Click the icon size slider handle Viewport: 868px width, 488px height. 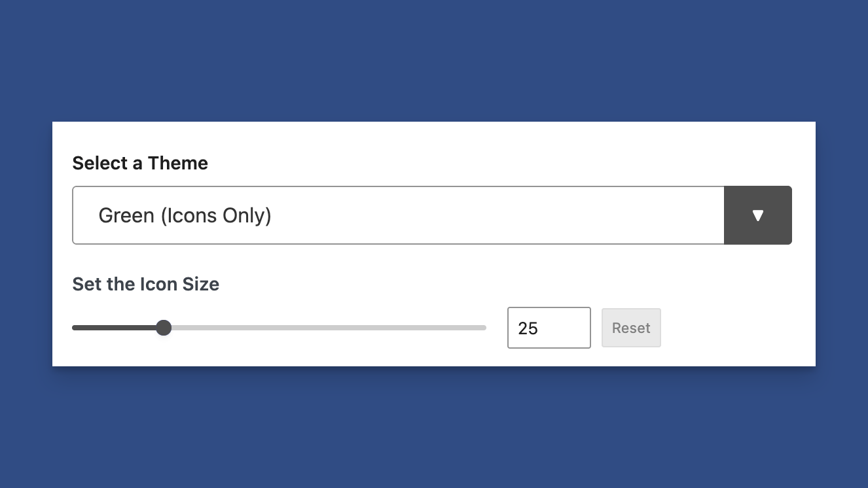tap(164, 328)
